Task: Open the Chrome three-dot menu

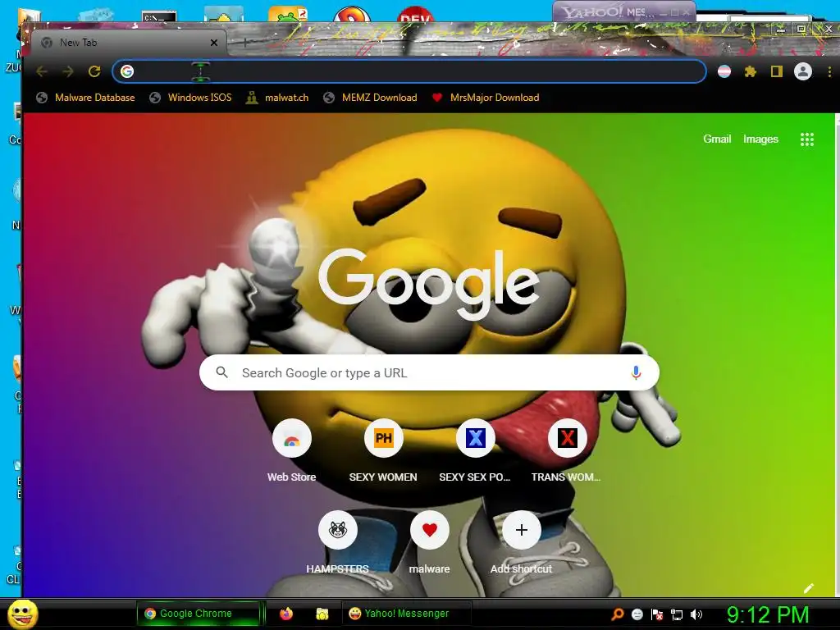Action: pos(829,71)
